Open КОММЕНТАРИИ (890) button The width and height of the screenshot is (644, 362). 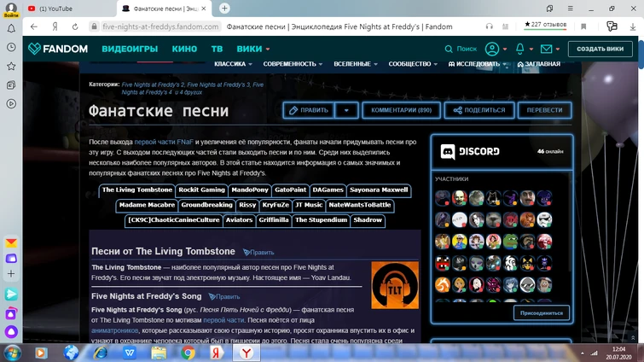(401, 110)
